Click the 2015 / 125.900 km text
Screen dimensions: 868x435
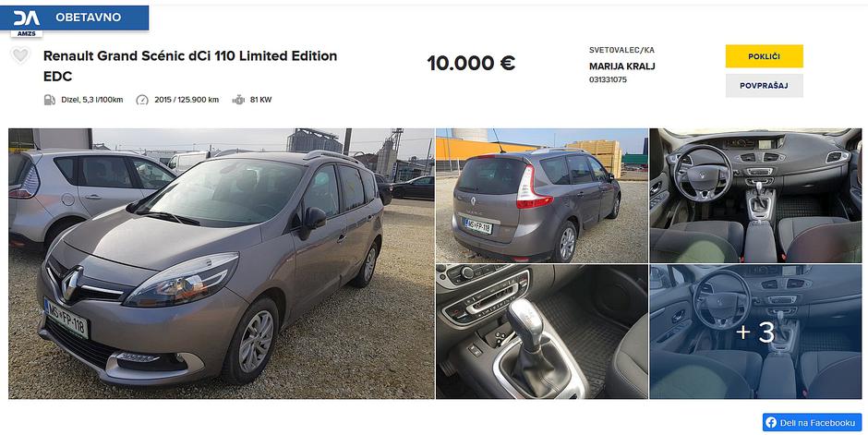(x=187, y=100)
